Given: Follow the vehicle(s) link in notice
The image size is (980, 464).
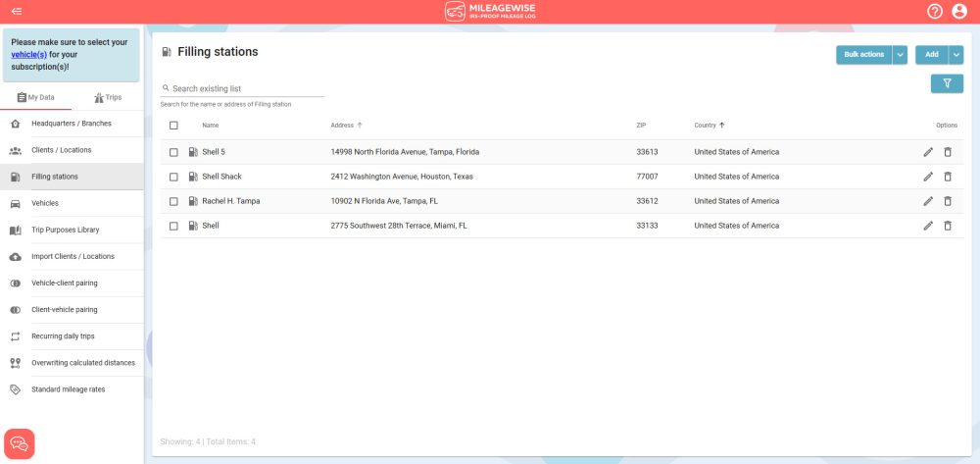Looking at the screenshot, I should tap(28, 55).
